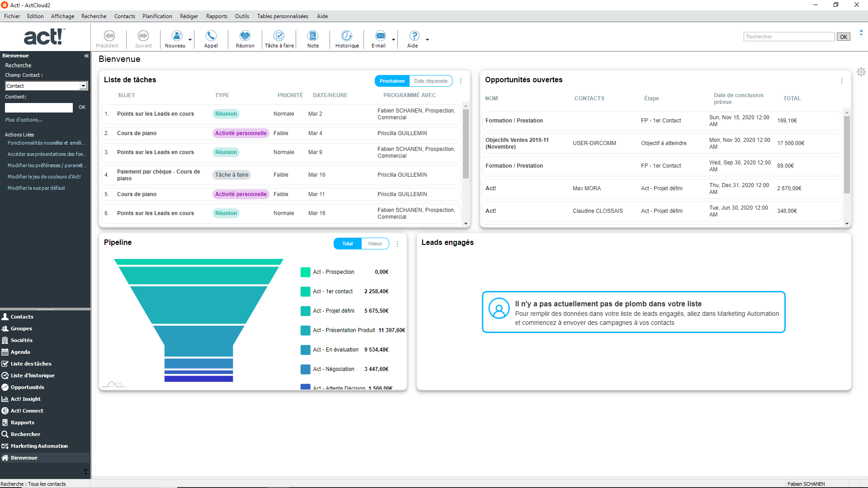Open Modifier la vue par défaut link
The image size is (868, 488).
click(x=36, y=188)
